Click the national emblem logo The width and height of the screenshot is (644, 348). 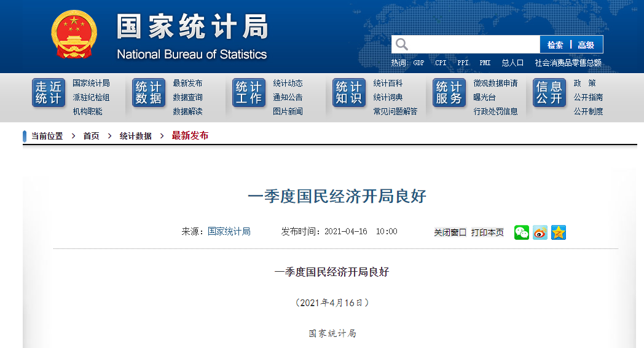tap(74, 34)
